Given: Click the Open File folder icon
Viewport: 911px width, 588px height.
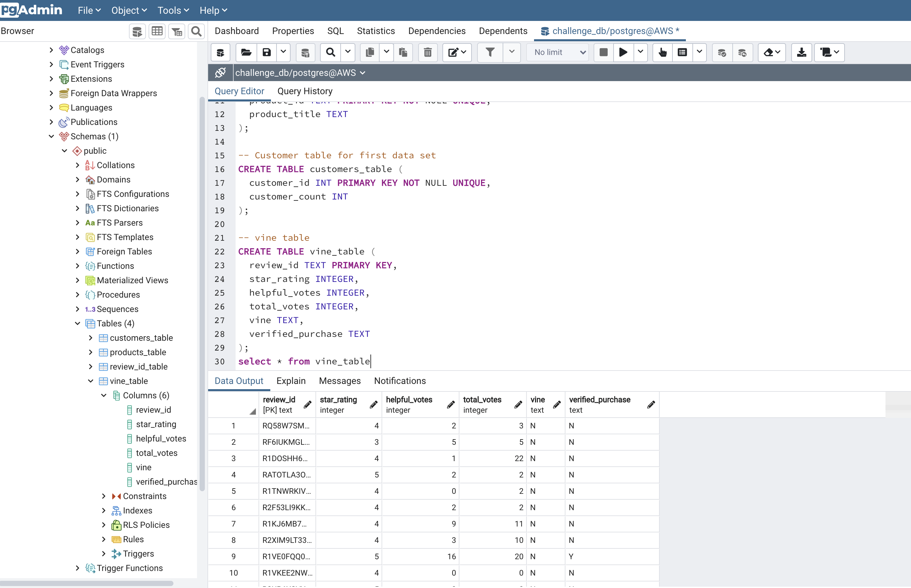Looking at the screenshot, I should click(246, 52).
